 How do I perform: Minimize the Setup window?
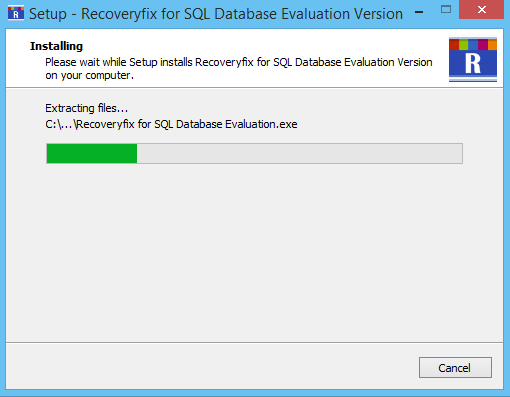[419, 12]
